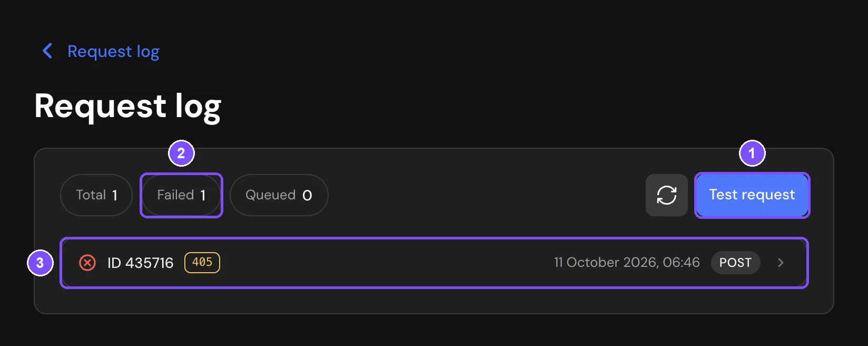868x346 pixels.
Task: Click annotation marker number 3
Action: (x=40, y=263)
